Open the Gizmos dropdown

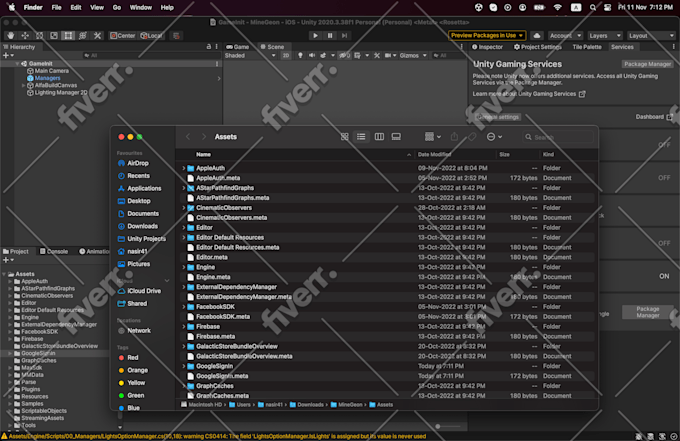tap(413, 56)
